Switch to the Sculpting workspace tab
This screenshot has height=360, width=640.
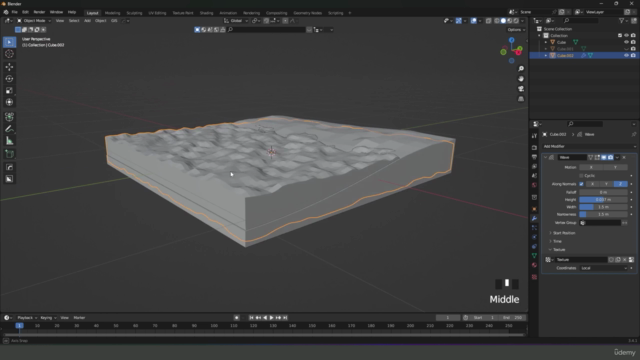[134, 13]
